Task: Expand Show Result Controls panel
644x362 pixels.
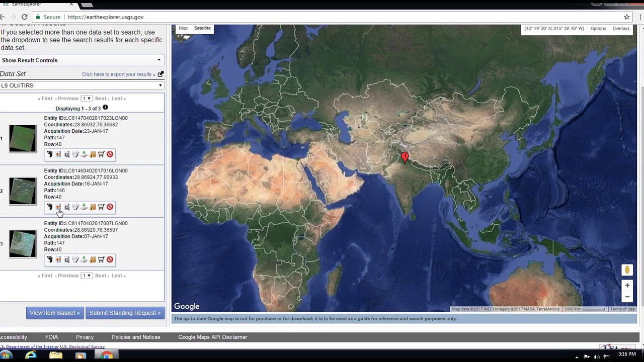Action: pyautogui.click(x=82, y=60)
